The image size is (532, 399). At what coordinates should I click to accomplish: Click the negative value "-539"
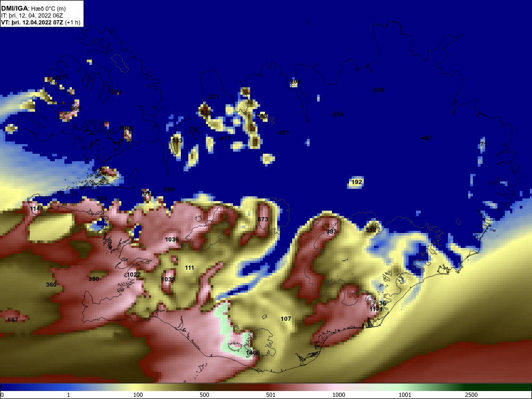[x=378, y=89]
